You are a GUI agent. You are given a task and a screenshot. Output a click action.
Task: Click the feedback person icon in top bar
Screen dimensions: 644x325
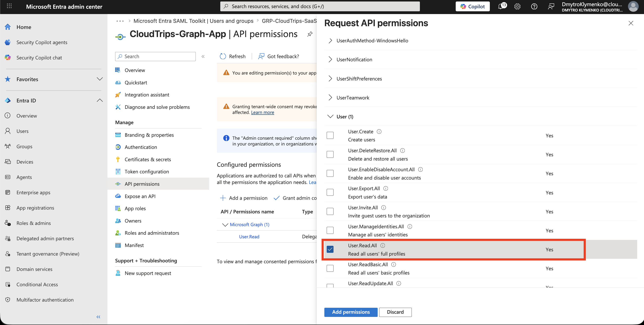tap(551, 6)
